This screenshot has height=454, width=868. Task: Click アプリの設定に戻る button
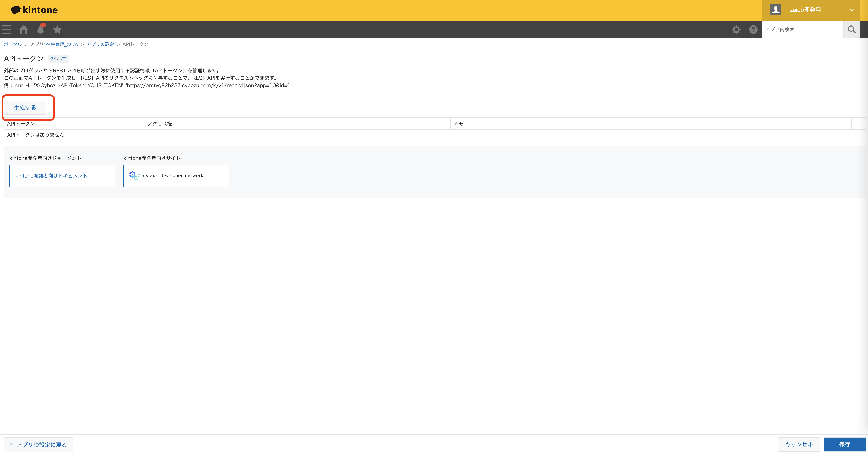click(x=38, y=445)
